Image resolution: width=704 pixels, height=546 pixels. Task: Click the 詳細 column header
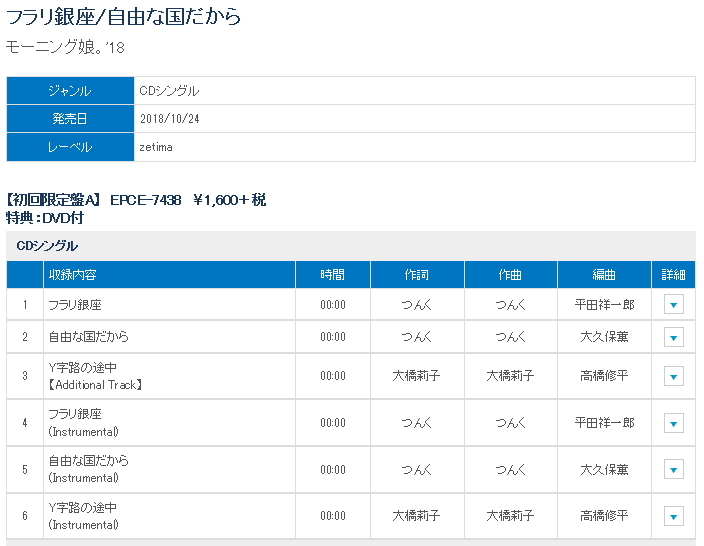point(673,274)
